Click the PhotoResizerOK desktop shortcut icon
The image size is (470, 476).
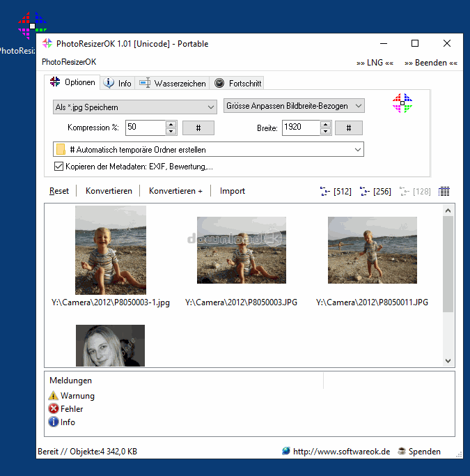(32, 26)
